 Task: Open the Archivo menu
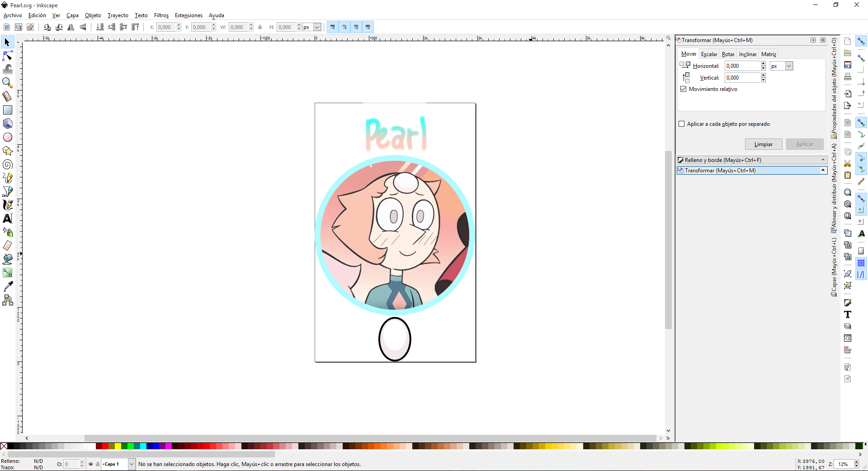click(x=13, y=15)
